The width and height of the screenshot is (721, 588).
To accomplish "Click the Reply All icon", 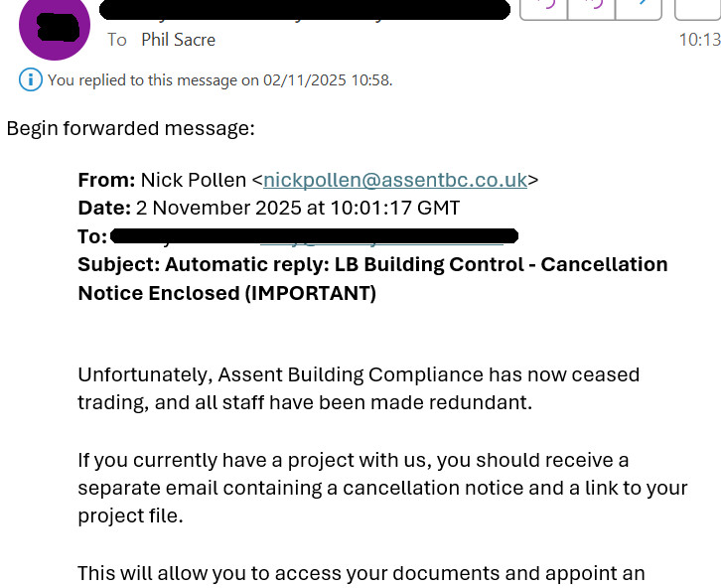I will click(x=592, y=6).
